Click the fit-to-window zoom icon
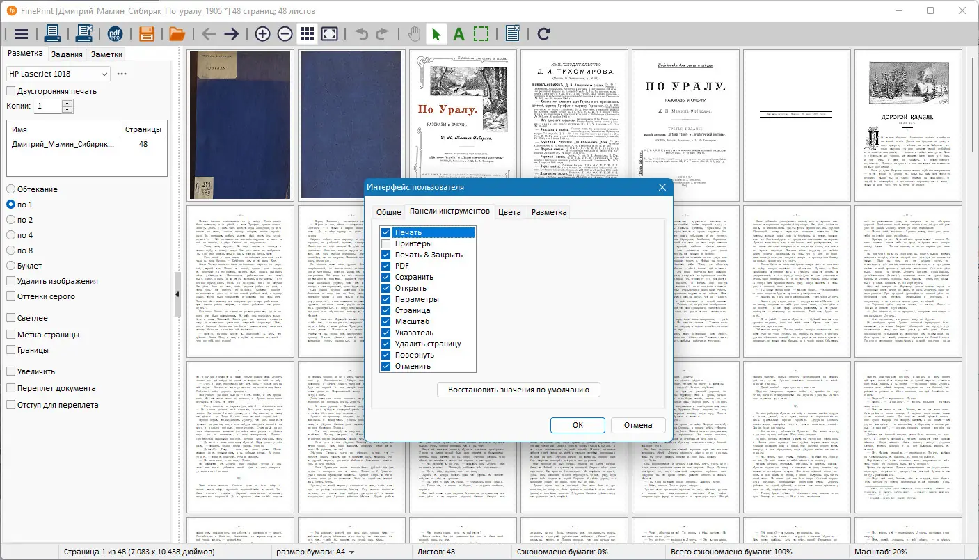979x560 pixels. (x=330, y=33)
